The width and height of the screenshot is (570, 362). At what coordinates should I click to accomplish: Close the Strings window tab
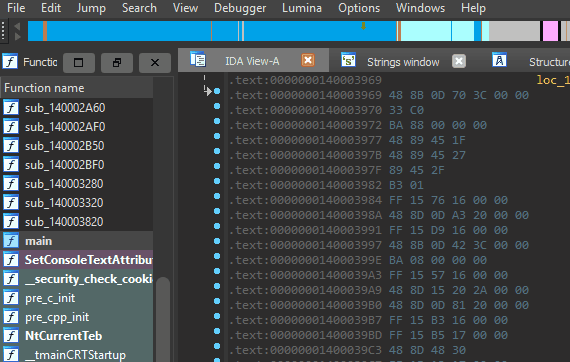(459, 61)
